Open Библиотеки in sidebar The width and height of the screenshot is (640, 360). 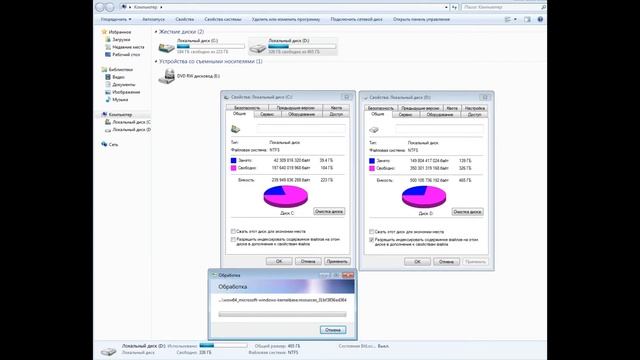pos(120,69)
